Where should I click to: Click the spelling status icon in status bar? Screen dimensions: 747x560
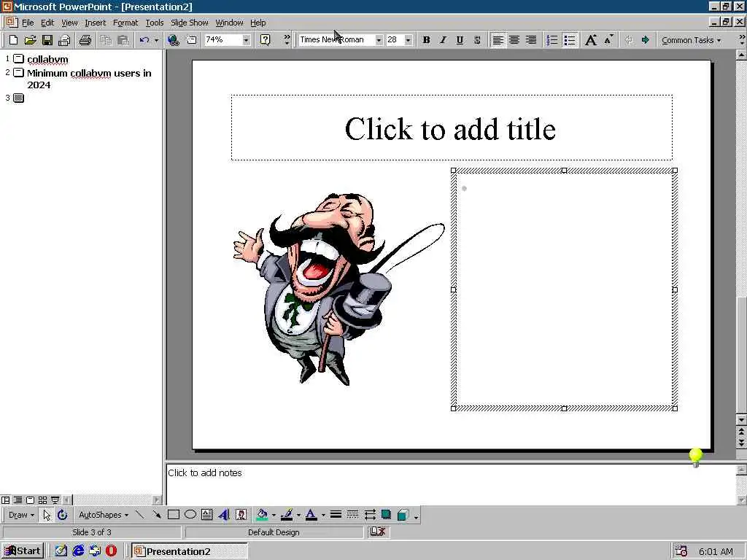pos(378,532)
